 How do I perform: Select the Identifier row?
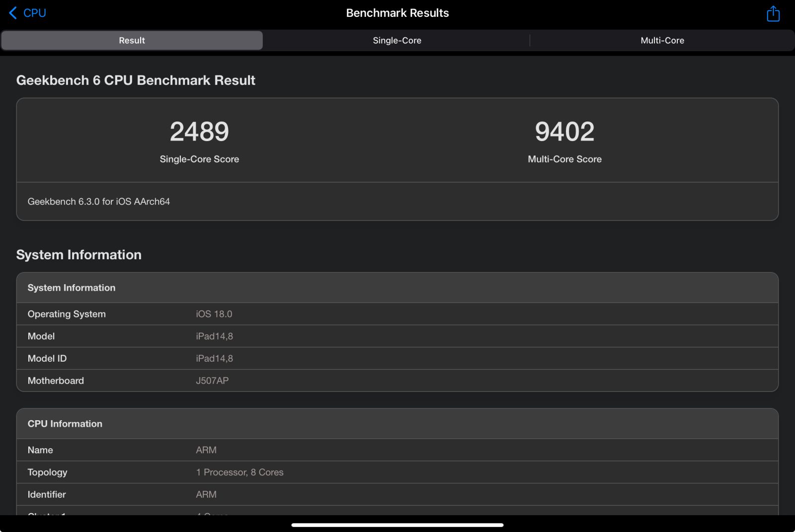pyautogui.click(x=397, y=494)
